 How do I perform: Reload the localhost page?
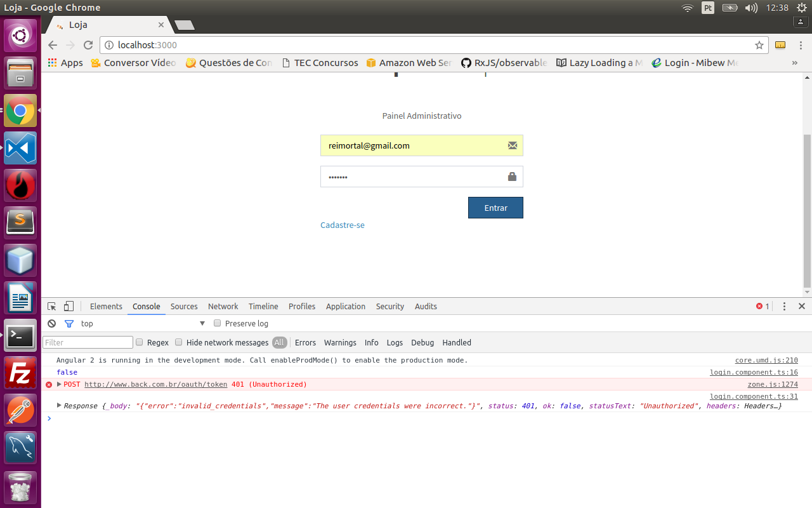pyautogui.click(x=88, y=45)
